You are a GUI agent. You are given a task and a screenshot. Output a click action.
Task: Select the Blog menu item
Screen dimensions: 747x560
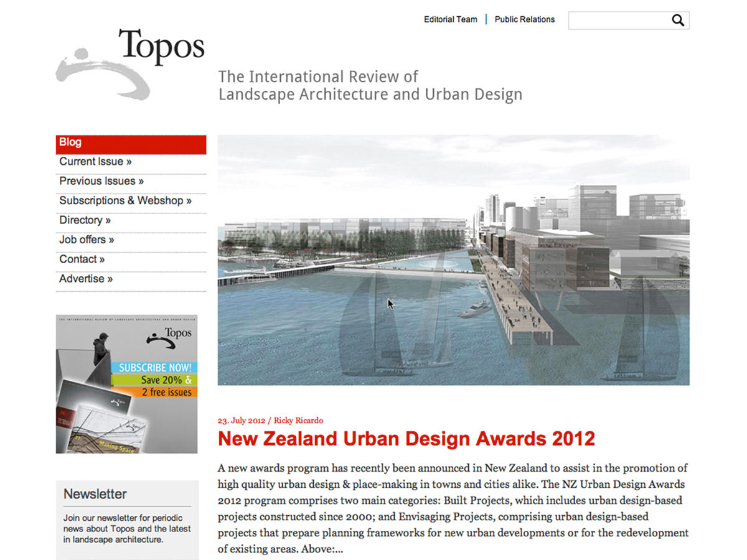131,144
